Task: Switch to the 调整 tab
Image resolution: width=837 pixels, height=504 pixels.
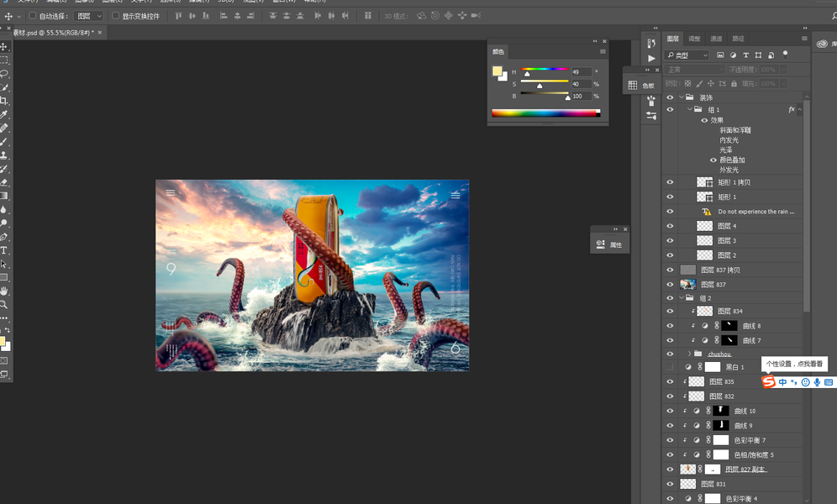Action: point(694,39)
